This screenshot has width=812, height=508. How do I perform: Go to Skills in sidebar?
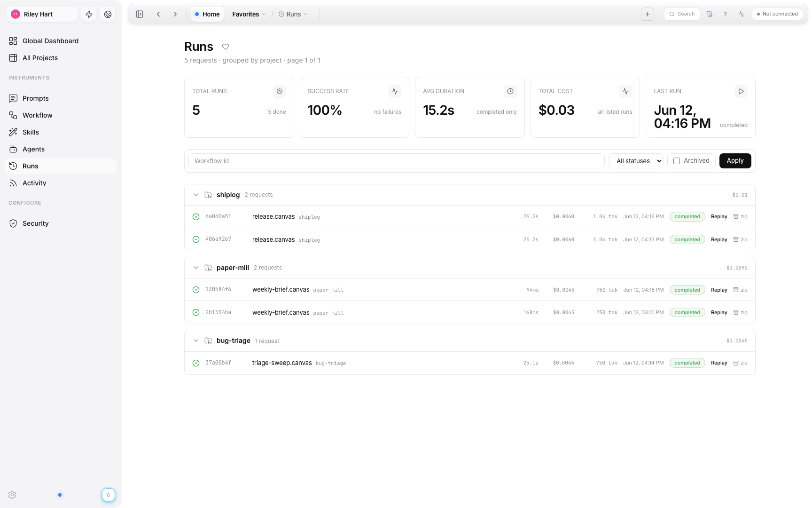point(61,132)
